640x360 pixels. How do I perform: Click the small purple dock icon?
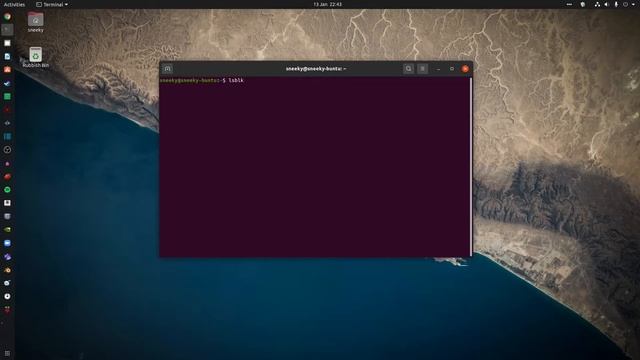pos(7,164)
